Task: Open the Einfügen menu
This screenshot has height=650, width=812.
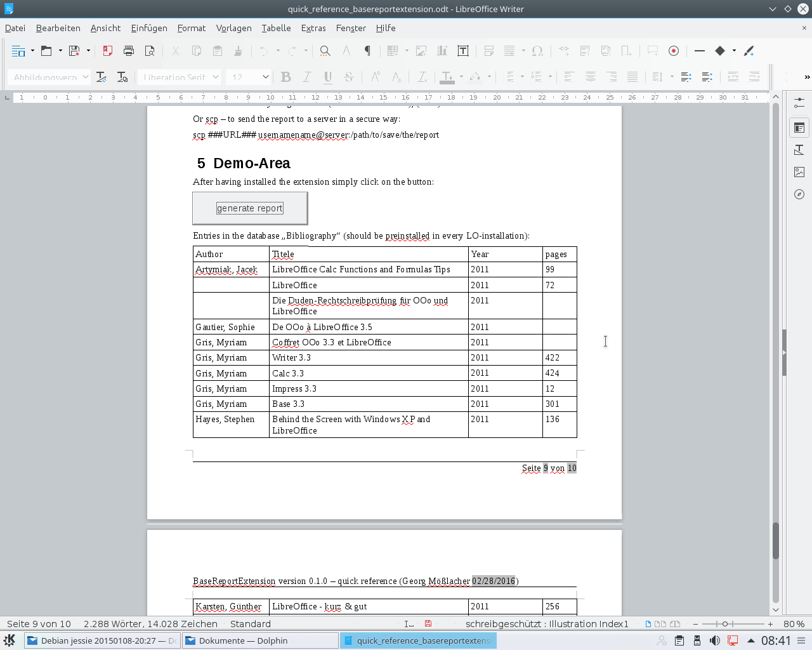Action: (149, 28)
